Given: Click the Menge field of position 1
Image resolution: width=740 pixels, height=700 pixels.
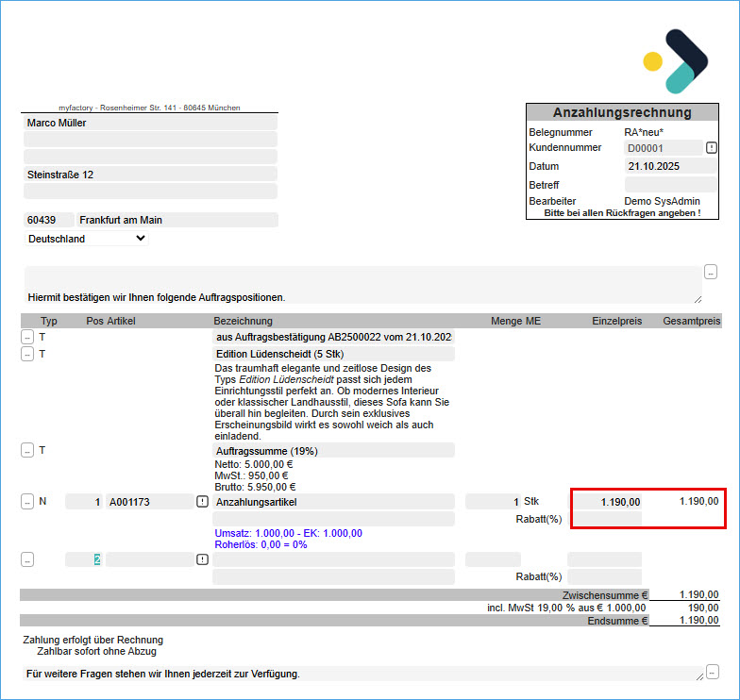Looking at the screenshot, I should [x=493, y=502].
